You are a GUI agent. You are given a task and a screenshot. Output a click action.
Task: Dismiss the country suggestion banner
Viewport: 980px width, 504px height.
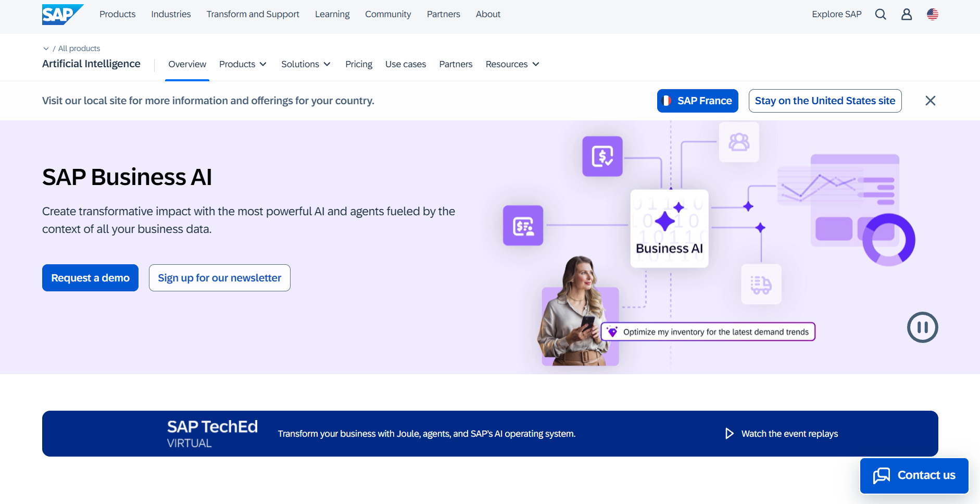[x=930, y=101]
